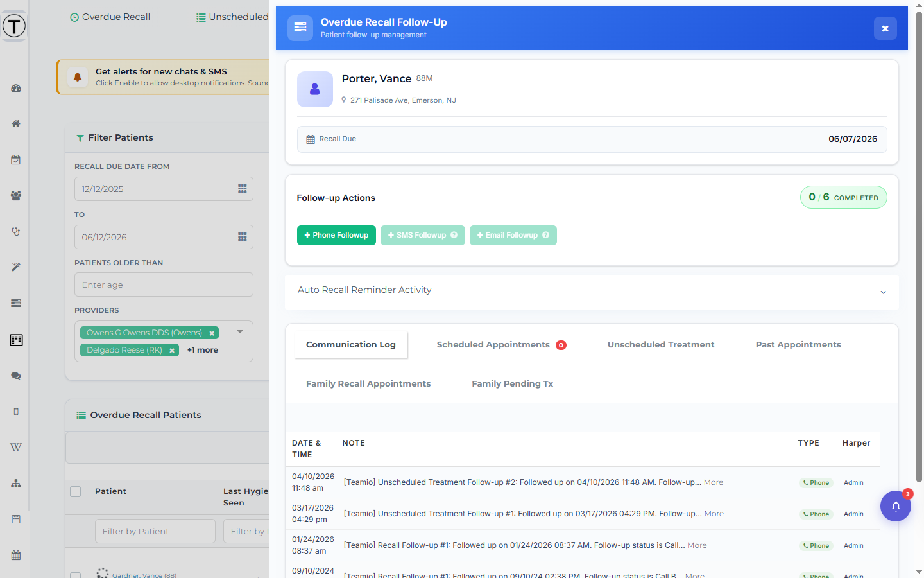Click the Filter by Patient input

tap(155, 531)
